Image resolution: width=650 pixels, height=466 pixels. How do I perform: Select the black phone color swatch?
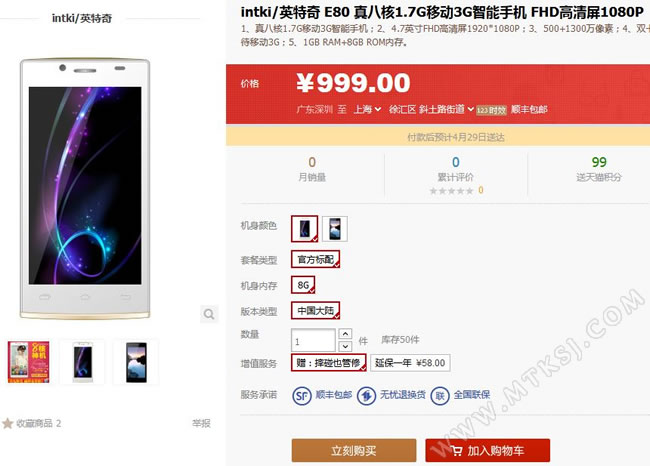[x=335, y=229]
